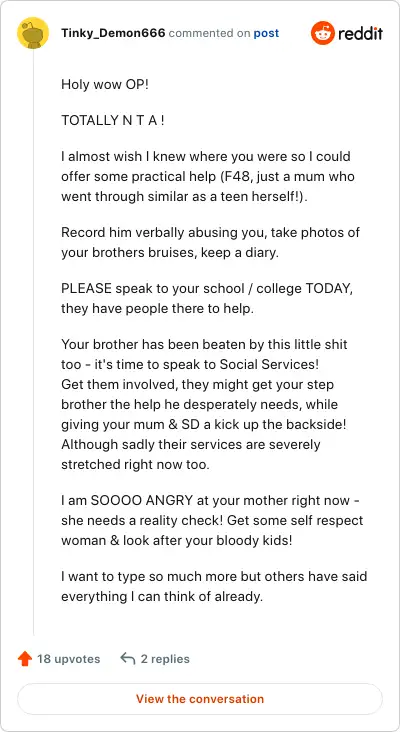This screenshot has width=400, height=732.
Task: Select the "18 upvotes" count
Action: (x=69, y=659)
